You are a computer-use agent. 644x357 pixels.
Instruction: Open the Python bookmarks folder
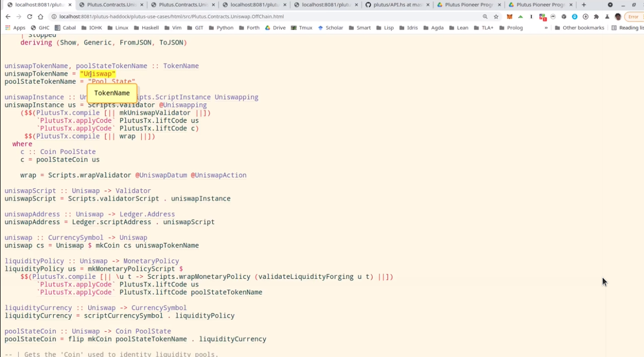[x=221, y=28]
